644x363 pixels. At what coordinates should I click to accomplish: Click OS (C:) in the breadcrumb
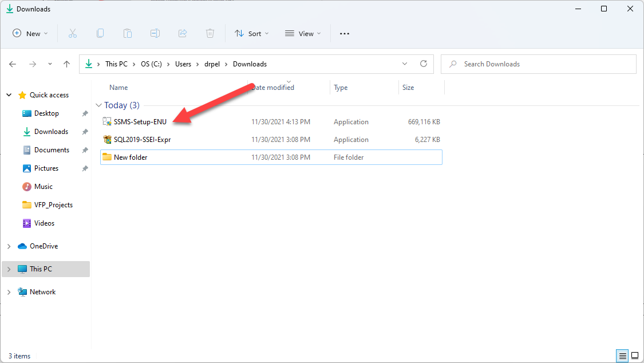(151, 64)
